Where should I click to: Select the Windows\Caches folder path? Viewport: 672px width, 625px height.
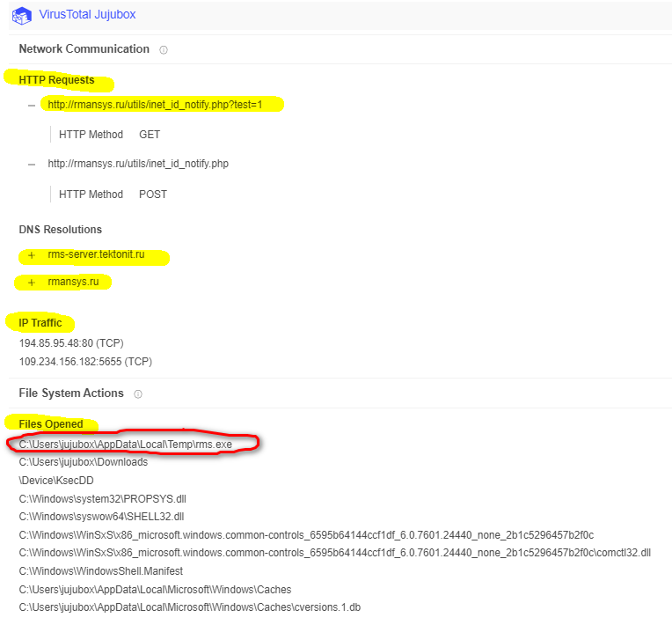click(155, 590)
